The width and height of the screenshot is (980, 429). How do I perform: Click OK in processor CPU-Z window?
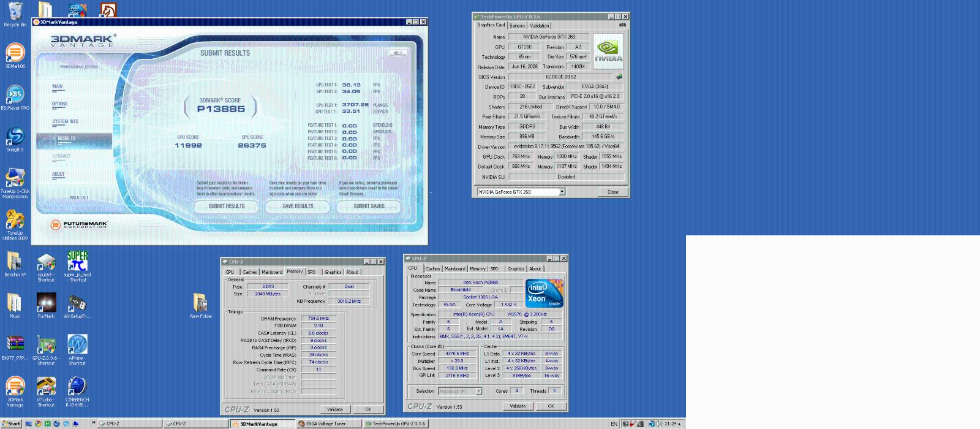pos(551,406)
